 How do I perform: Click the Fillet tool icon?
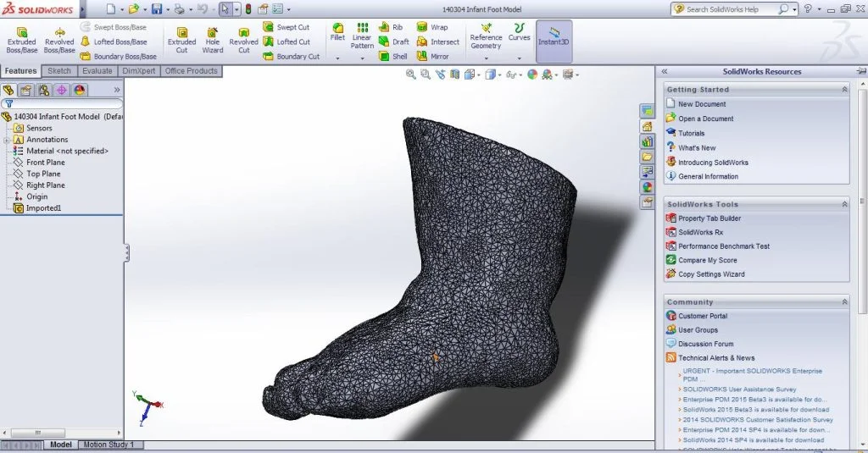338,34
